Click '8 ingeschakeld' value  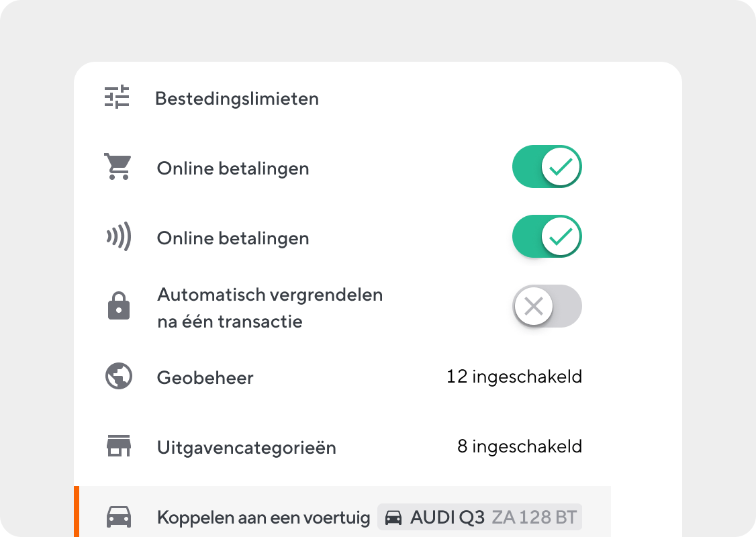click(519, 446)
